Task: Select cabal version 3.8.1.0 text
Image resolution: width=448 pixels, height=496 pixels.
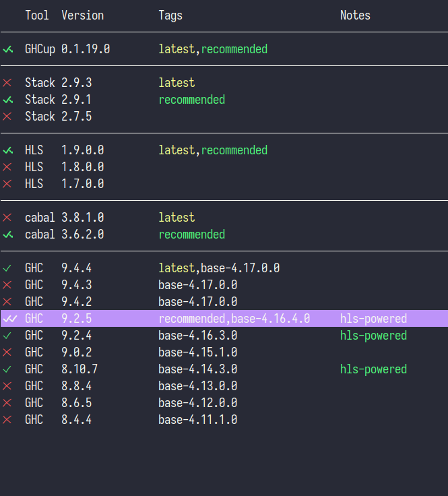Action: tap(82, 217)
